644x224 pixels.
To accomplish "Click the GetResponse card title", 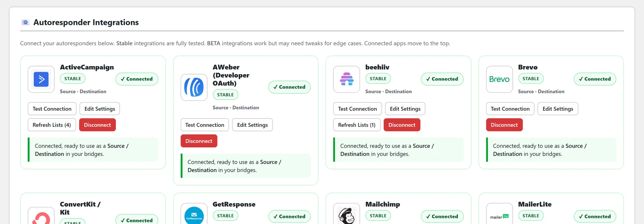I will (234, 204).
